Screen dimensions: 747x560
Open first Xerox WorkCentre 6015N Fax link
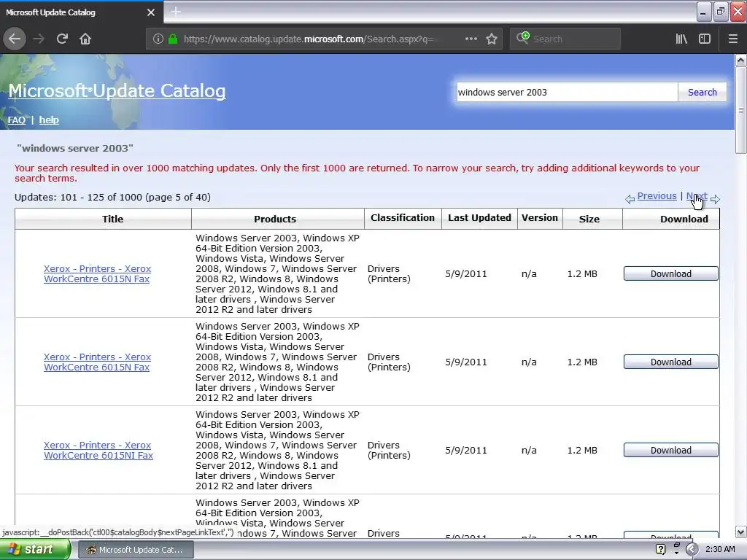97,274
